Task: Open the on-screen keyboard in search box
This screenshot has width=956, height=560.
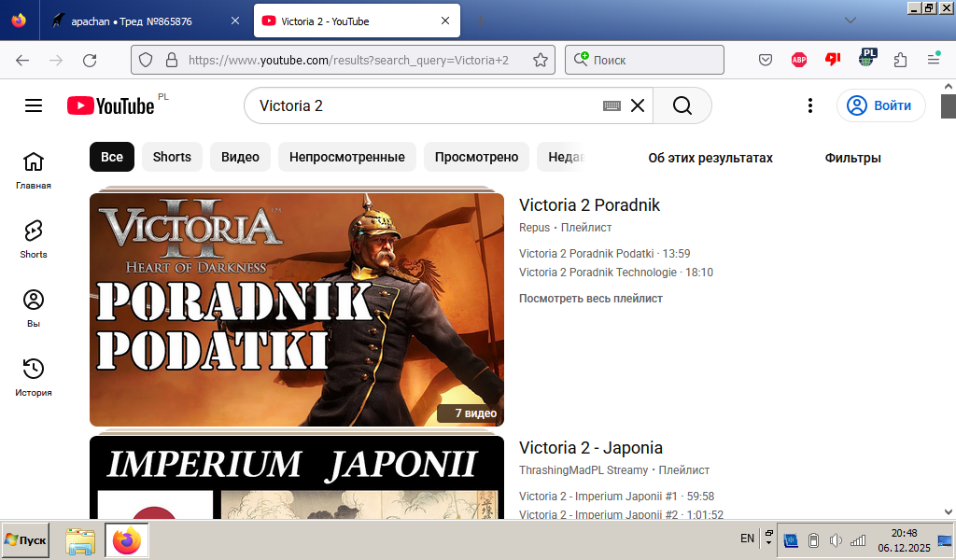Action: [x=612, y=106]
